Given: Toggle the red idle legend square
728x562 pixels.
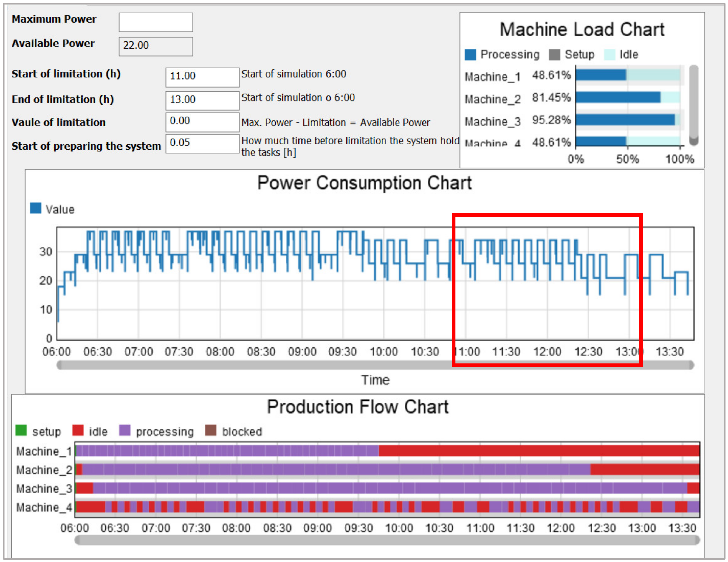Looking at the screenshot, I should coord(78,430).
